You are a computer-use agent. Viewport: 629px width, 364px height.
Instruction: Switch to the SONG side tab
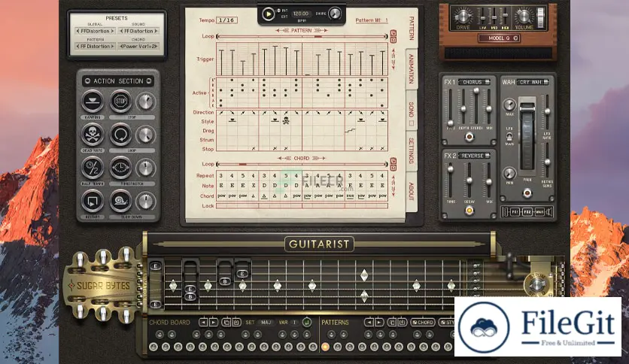pyautogui.click(x=411, y=111)
